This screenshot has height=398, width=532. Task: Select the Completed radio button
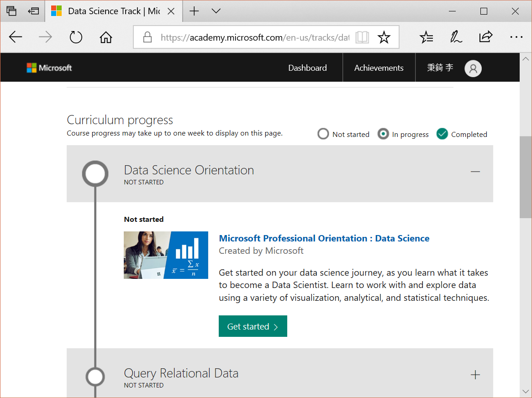coord(442,134)
